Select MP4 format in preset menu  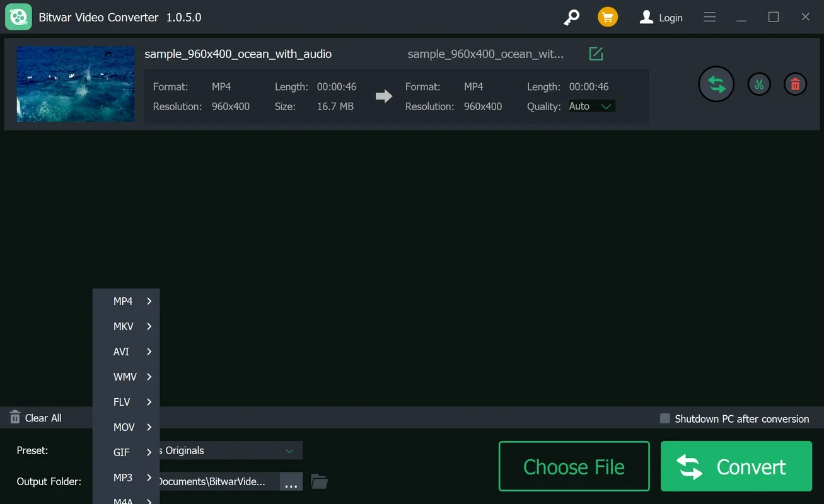pos(126,301)
